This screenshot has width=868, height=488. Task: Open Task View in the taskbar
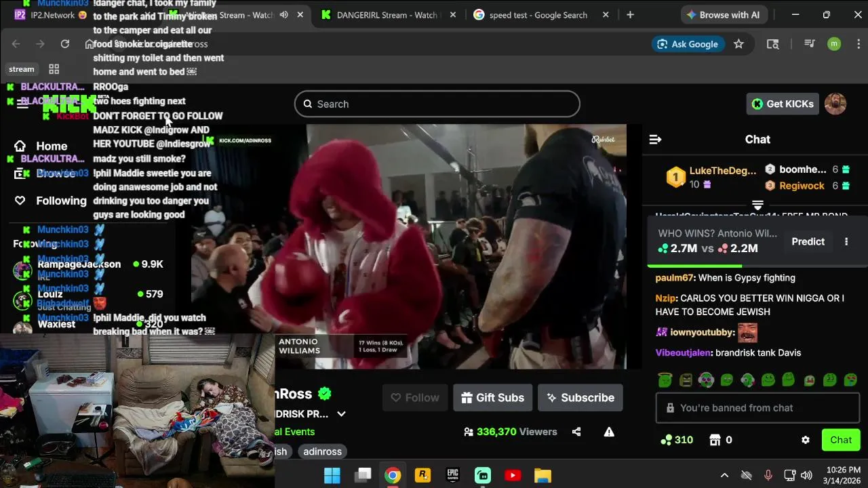363,475
